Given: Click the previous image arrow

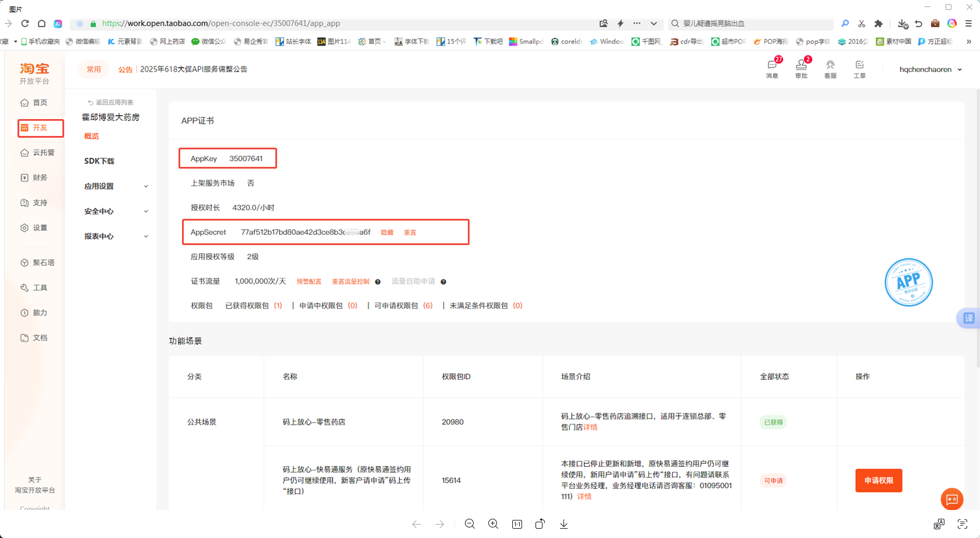Looking at the screenshot, I should tap(416, 524).
